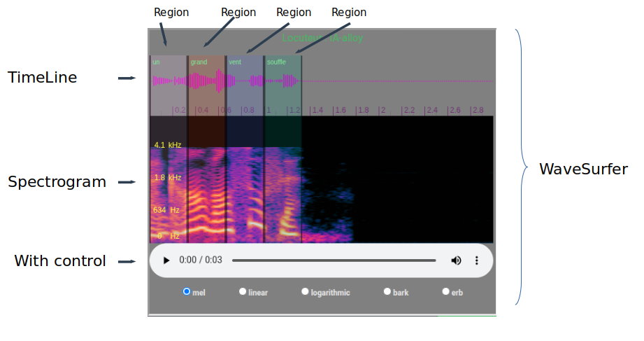Image resolution: width=644 pixels, height=341 pixels.
Task: Click the audio progress seek bar
Action: click(x=334, y=260)
